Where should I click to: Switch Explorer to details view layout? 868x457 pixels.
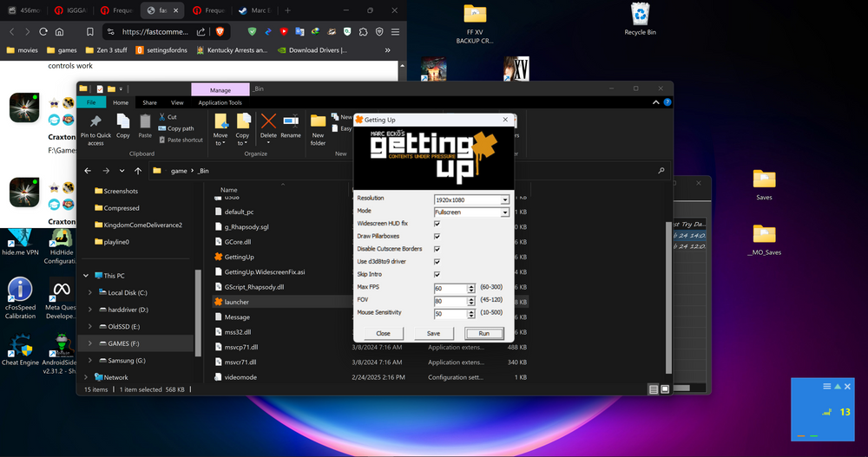tap(654, 389)
